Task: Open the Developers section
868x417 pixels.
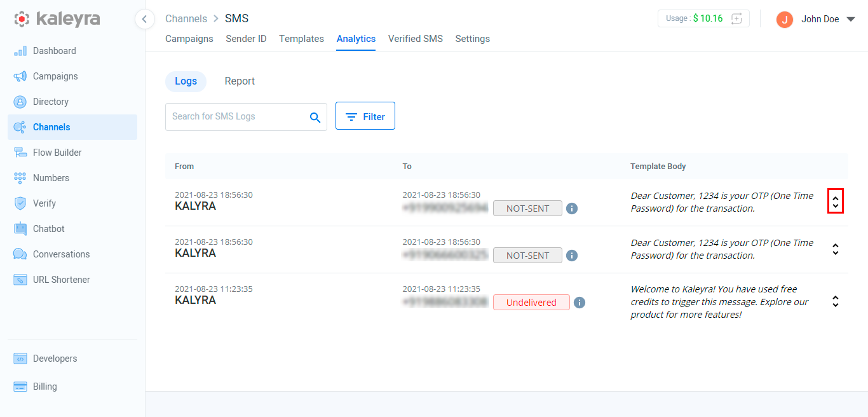Action: [72, 359]
